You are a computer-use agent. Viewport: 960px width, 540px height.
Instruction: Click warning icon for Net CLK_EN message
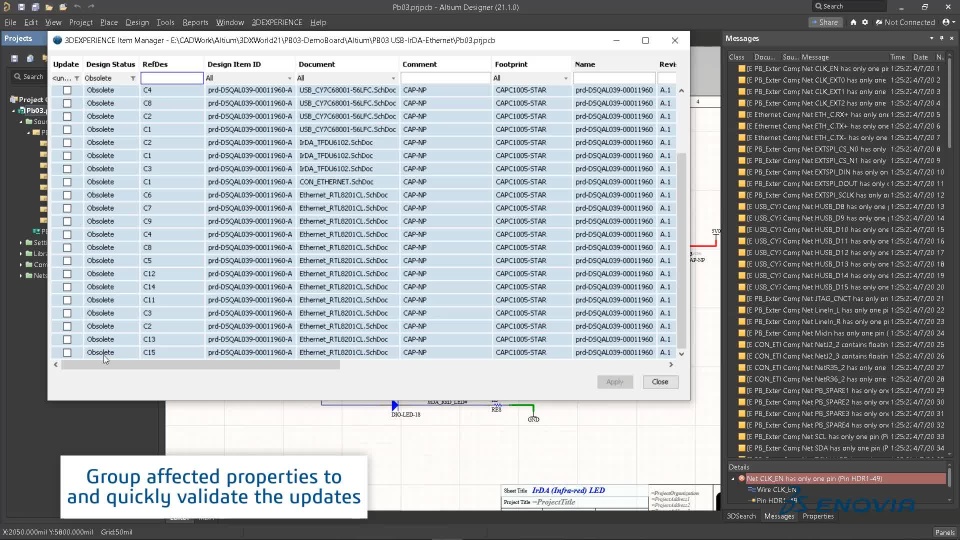pos(742,69)
